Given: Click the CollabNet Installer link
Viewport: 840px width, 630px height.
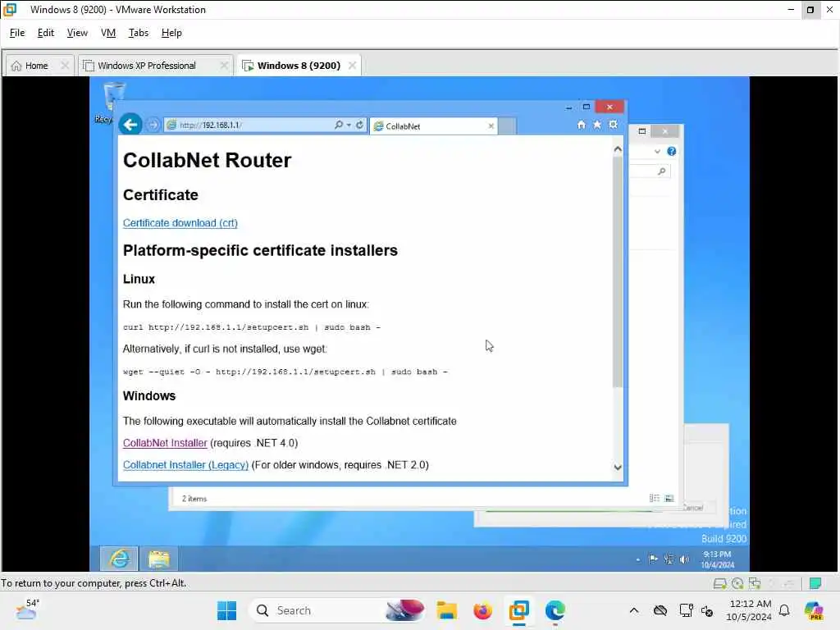Looking at the screenshot, I should (165, 443).
